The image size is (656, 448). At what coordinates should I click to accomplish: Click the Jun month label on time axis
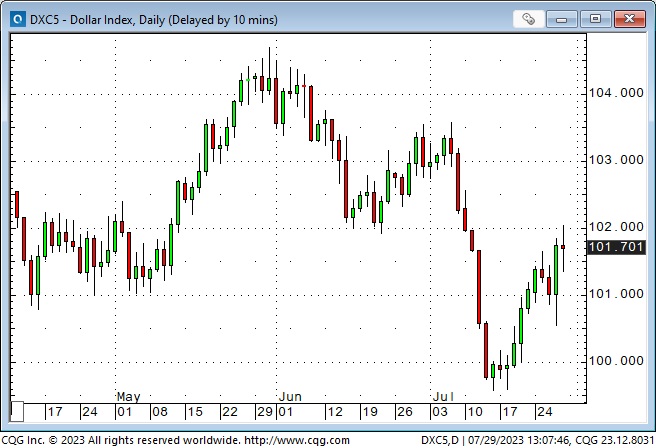point(290,397)
